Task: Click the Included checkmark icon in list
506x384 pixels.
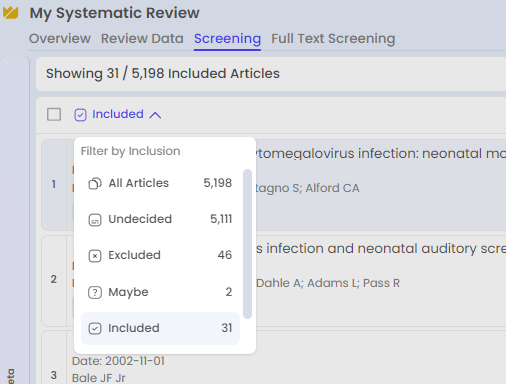Action: point(95,328)
